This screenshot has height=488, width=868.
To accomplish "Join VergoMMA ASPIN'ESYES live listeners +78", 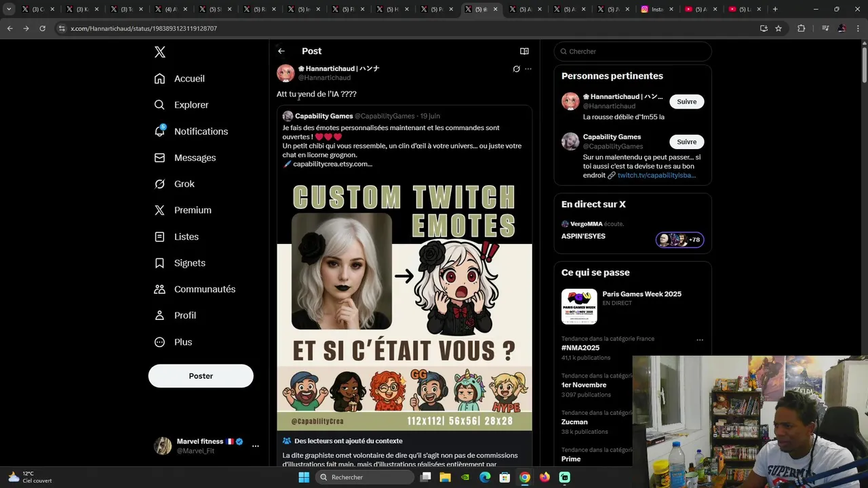I will tap(679, 240).
